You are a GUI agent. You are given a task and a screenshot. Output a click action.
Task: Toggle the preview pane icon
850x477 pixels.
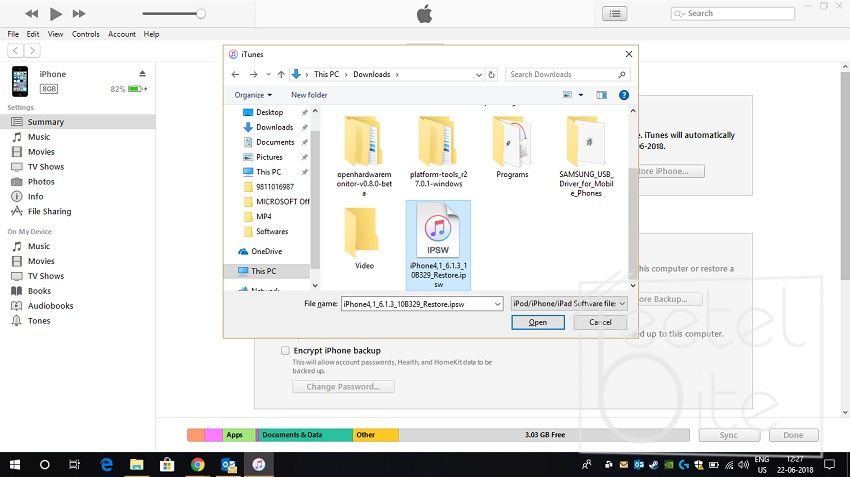click(602, 95)
